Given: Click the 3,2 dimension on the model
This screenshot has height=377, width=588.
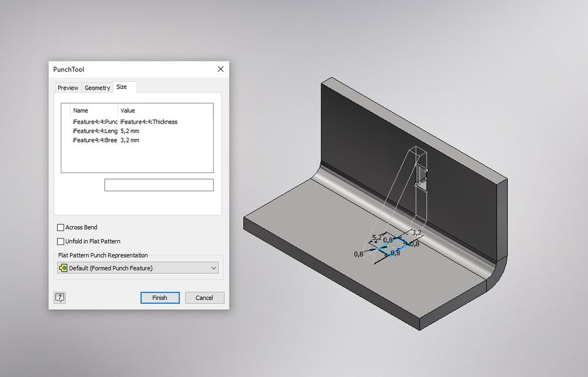Looking at the screenshot, I should tap(417, 232).
